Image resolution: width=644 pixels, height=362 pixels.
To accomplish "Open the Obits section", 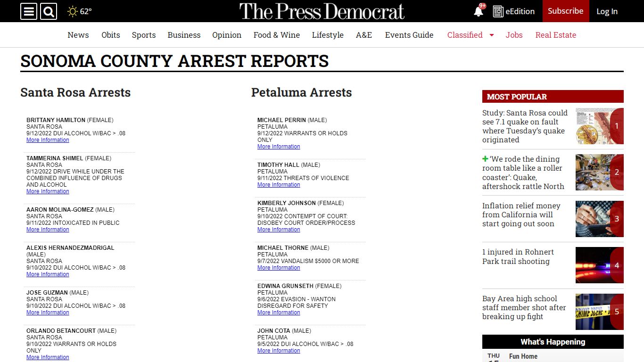I will pyautogui.click(x=111, y=35).
